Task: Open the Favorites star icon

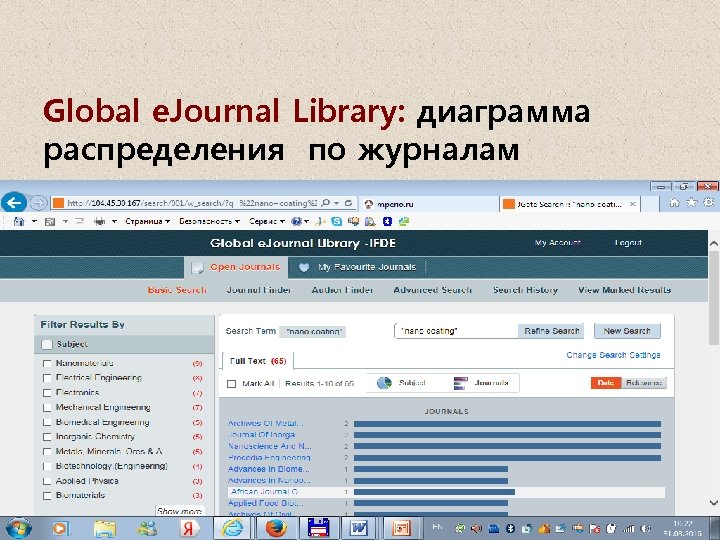Action: click(692, 202)
